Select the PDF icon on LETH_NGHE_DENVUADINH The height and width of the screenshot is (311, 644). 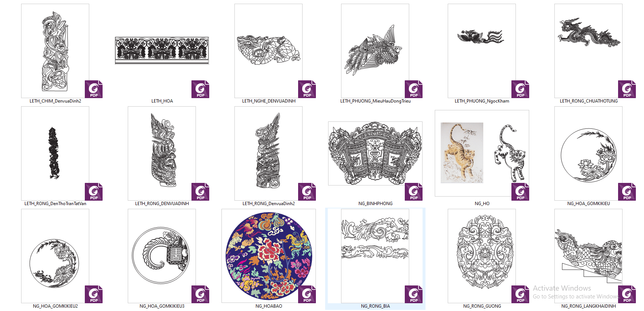point(307,89)
